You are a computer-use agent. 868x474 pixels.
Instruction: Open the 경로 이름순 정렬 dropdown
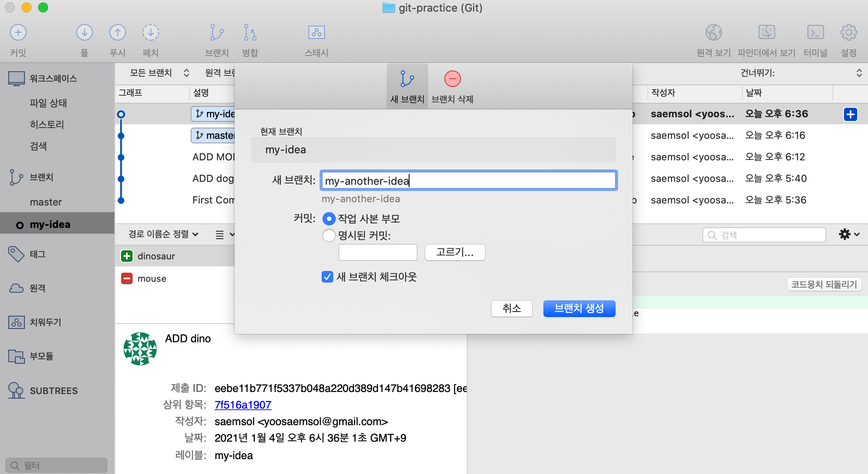163,234
